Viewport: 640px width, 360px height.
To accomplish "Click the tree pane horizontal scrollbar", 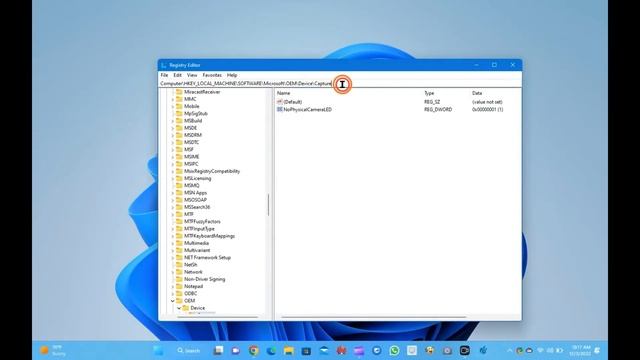I will [218, 317].
